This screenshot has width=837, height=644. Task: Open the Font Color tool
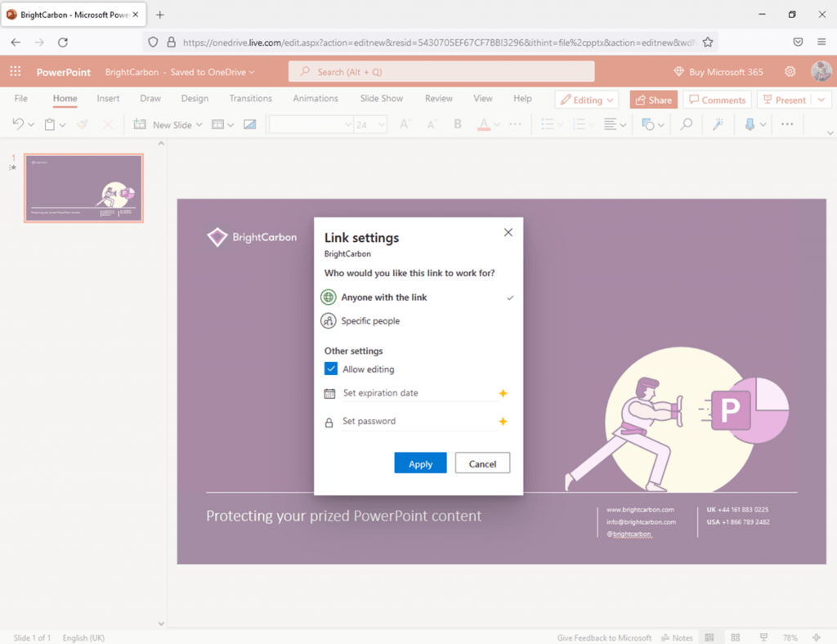(484, 124)
